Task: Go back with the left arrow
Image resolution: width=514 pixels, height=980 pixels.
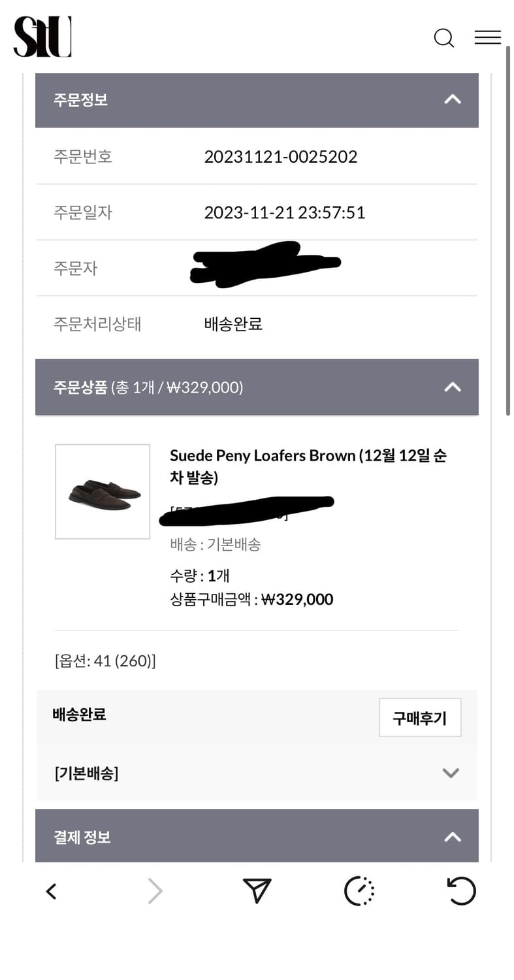Action: (x=51, y=891)
